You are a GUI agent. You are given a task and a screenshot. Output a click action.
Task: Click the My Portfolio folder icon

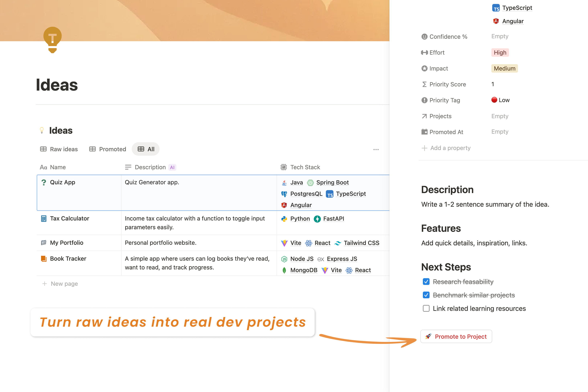click(x=44, y=243)
